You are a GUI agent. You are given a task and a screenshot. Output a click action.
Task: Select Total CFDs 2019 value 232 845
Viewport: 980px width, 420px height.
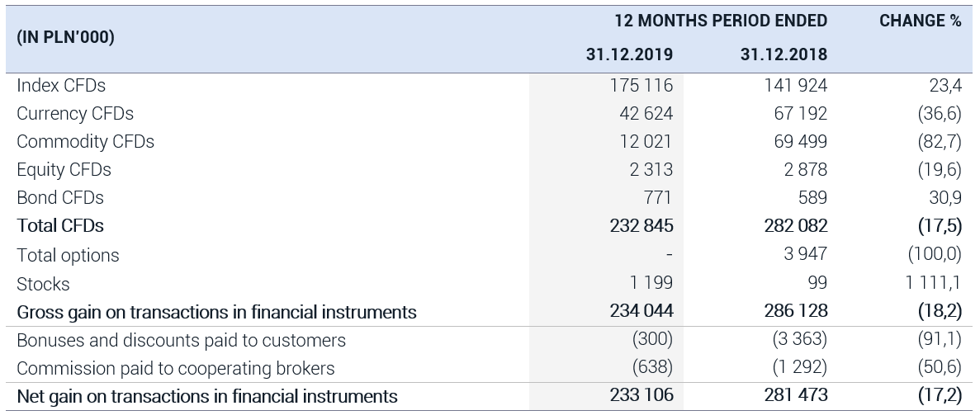[641, 225]
